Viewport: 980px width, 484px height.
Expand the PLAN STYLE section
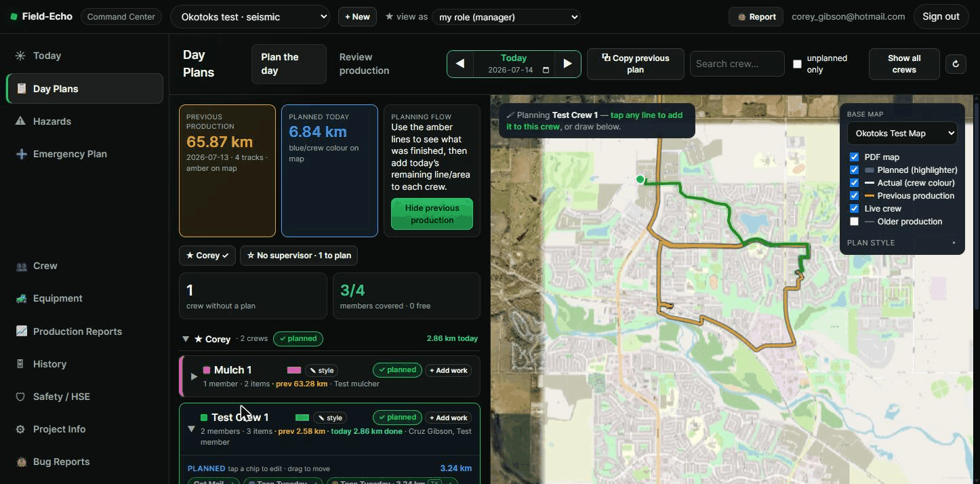click(x=902, y=243)
